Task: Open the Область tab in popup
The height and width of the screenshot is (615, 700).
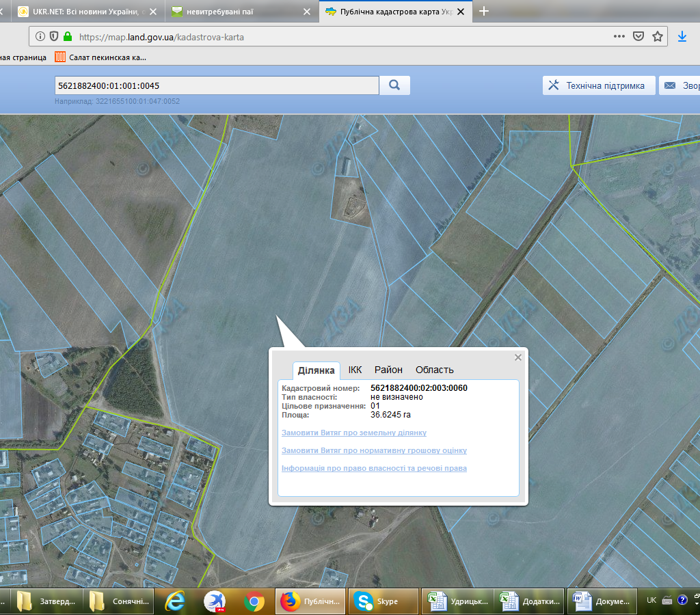Action: click(434, 370)
